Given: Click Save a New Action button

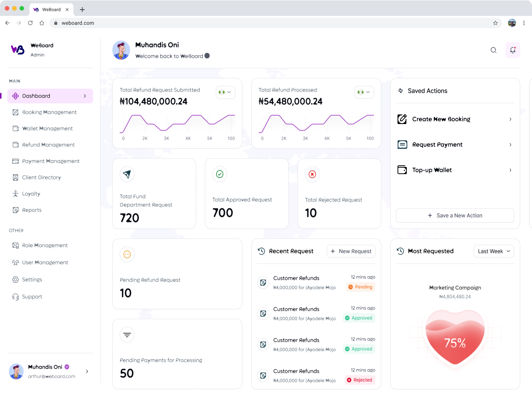Looking at the screenshot, I should (x=455, y=216).
